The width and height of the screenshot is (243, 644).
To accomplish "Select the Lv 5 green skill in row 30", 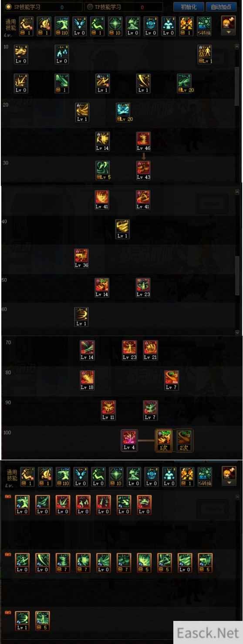I will (102, 170).
